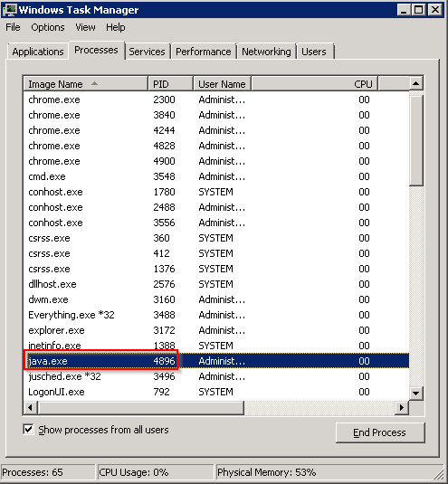Sort by the CPU column header

point(315,83)
